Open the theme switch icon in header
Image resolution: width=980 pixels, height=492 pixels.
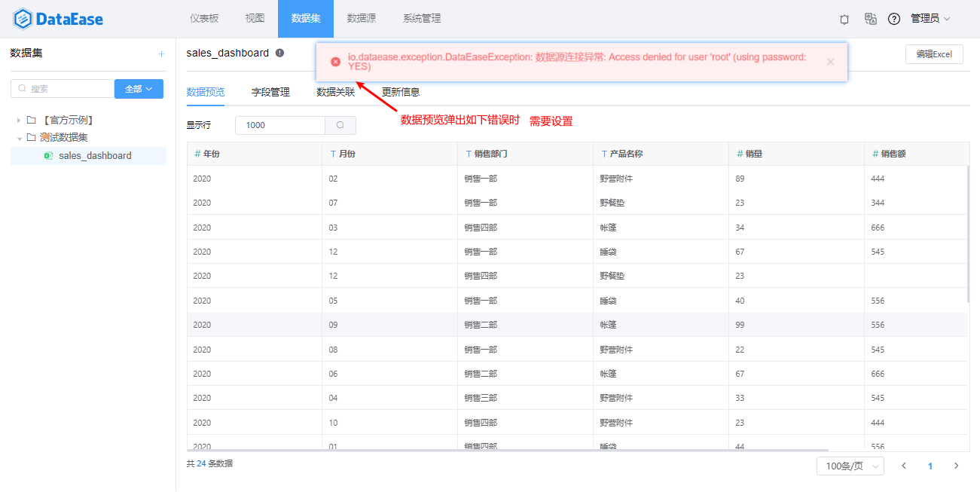(844, 19)
